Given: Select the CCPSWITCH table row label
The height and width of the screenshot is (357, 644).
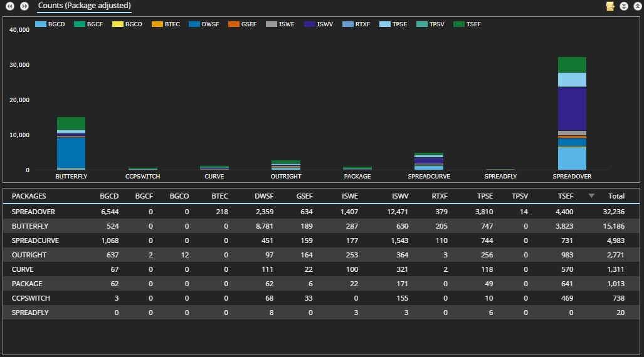Looking at the screenshot, I should pos(31,298).
